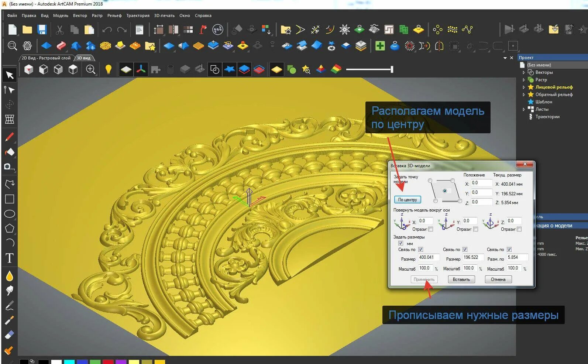Screen dimensions: 588x364
Task: Tick the Отрази checkbox for Z axis
Action: pyautogui.click(x=519, y=229)
